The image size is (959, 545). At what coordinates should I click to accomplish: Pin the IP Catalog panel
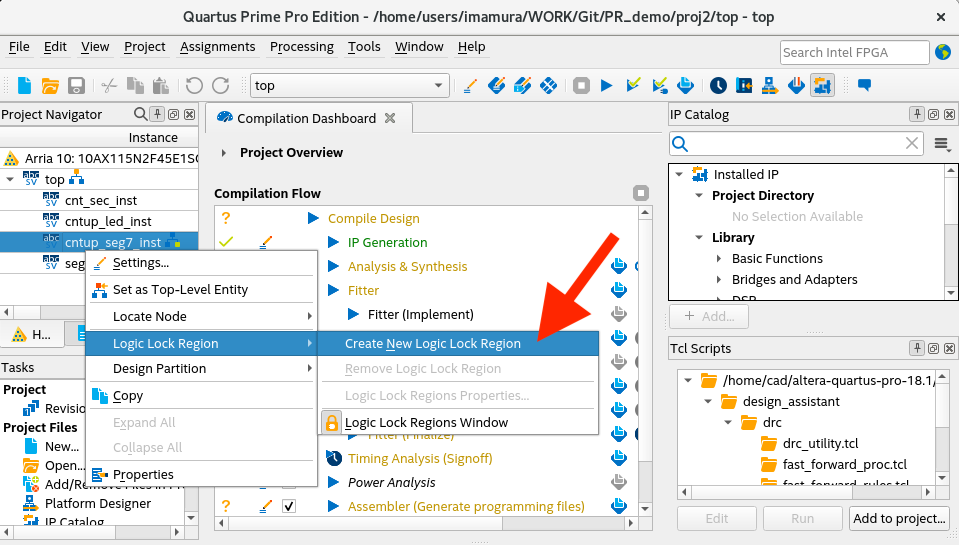tap(916, 114)
